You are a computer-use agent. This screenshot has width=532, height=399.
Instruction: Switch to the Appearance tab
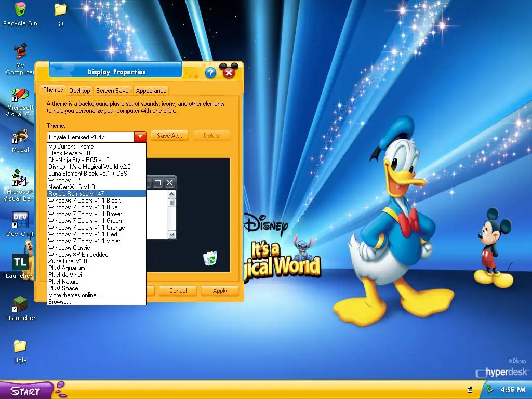151,91
